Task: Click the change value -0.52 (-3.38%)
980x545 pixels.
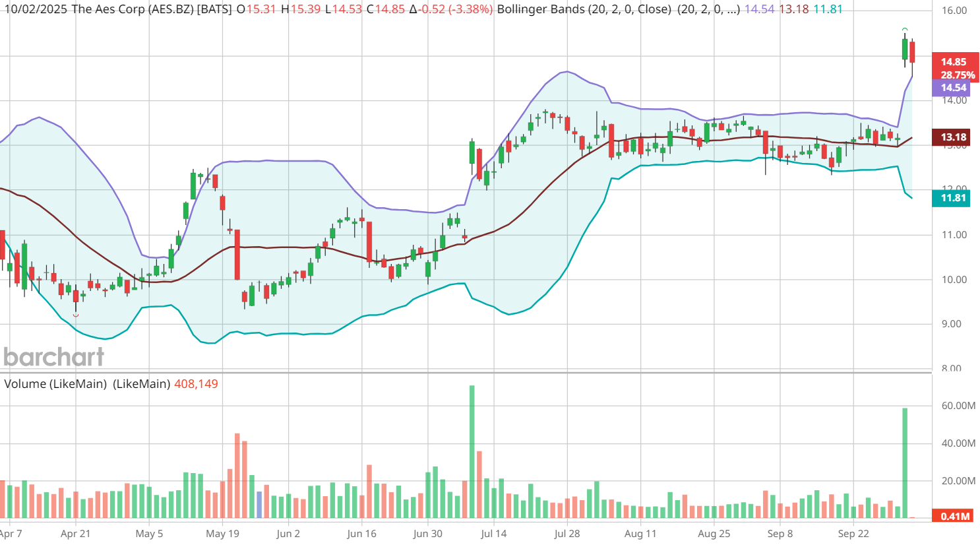Action: point(456,9)
